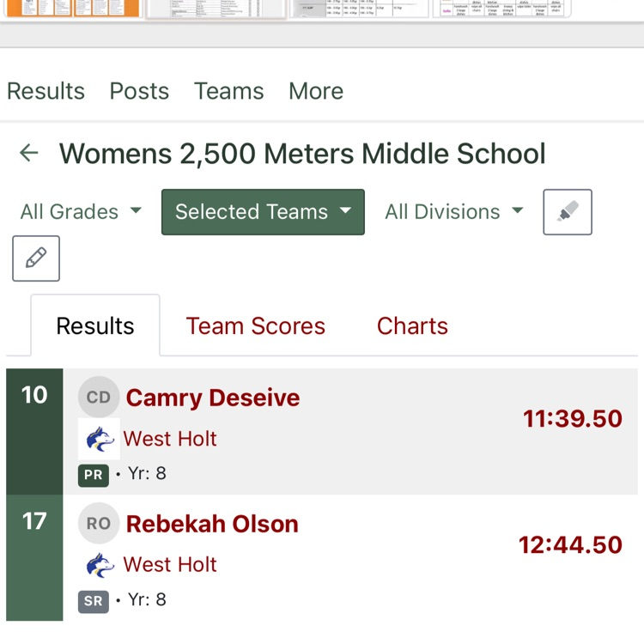Switch to the Team Scores tab
Image resolution: width=644 pixels, height=644 pixels.
256,326
